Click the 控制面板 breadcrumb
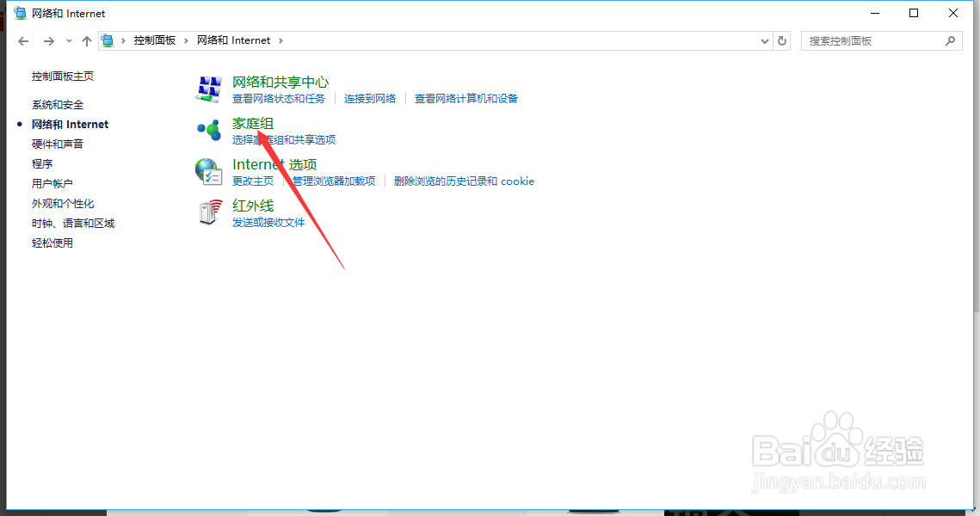This screenshot has width=980, height=516. pos(154,40)
